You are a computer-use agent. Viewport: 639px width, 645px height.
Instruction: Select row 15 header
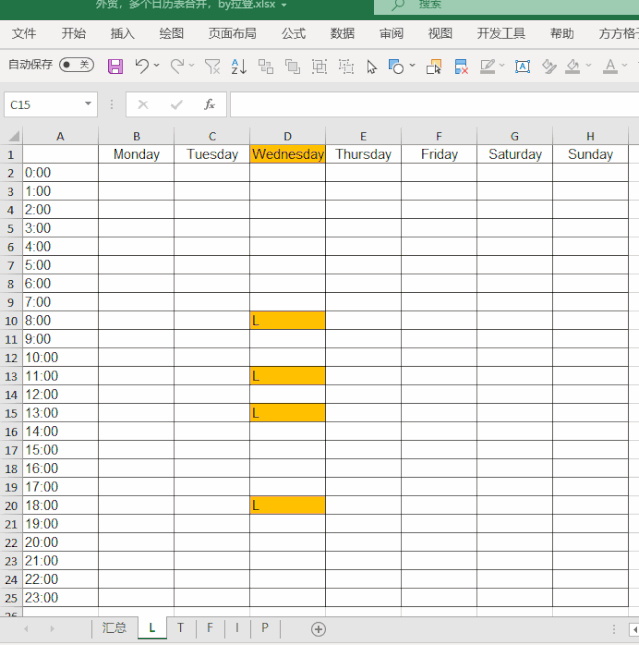(11, 413)
